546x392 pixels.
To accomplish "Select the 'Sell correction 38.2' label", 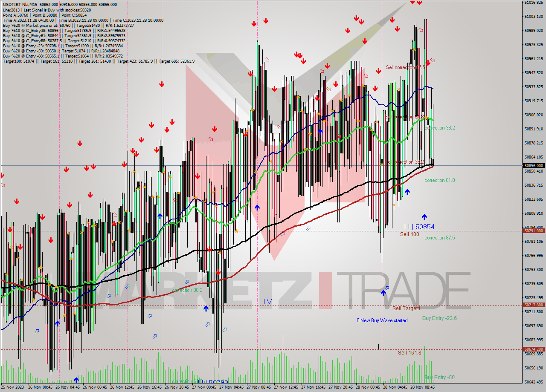I will (x=405, y=162).
